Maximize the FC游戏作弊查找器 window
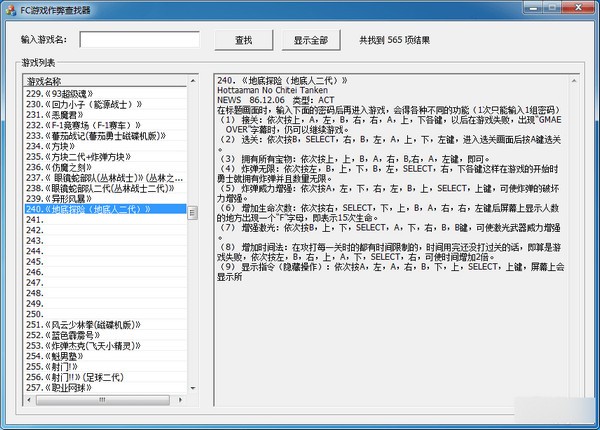This screenshot has width=600, height=430. [x=553, y=8]
